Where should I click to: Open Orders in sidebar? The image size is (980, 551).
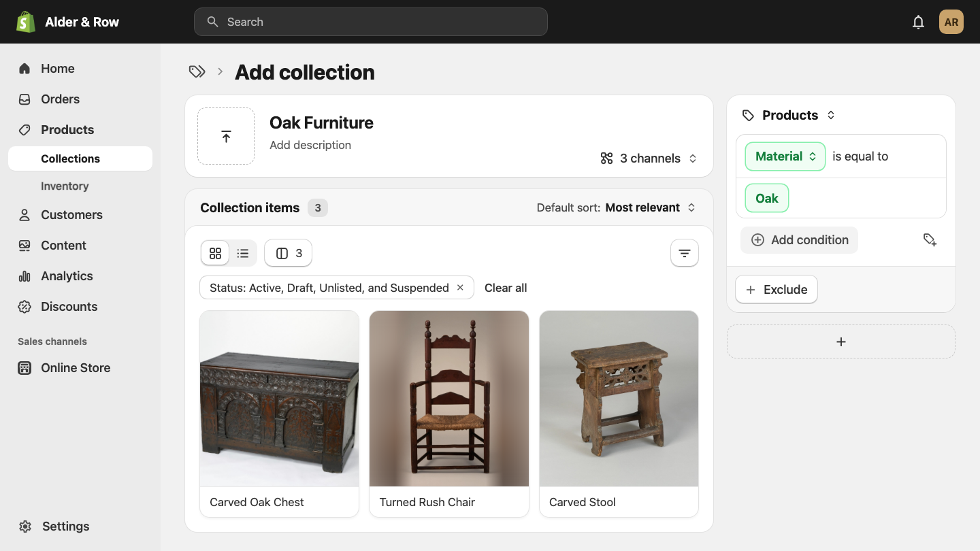coord(80,99)
